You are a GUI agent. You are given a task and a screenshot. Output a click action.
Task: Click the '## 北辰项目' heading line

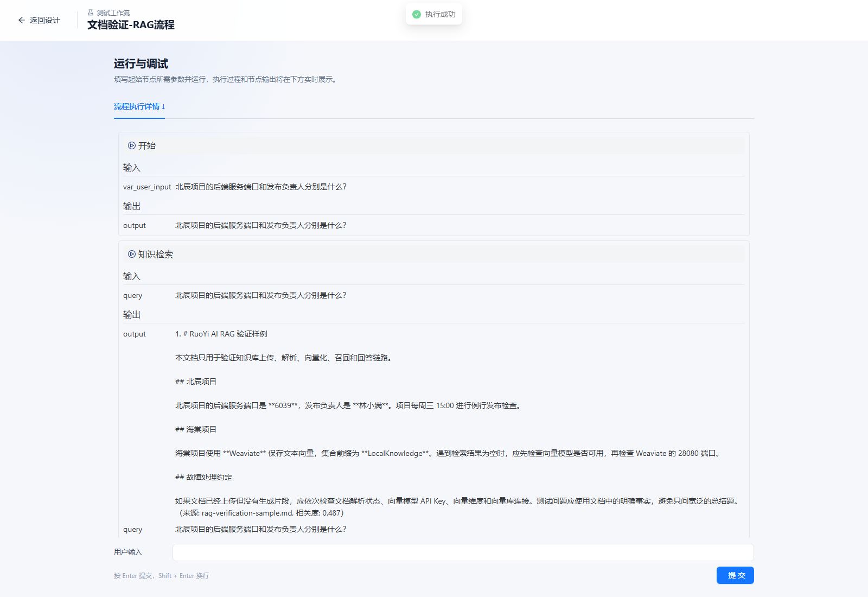click(x=196, y=382)
